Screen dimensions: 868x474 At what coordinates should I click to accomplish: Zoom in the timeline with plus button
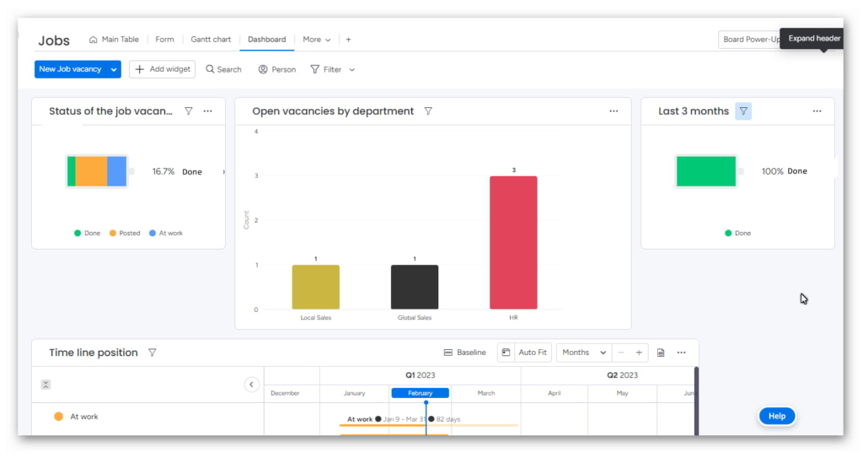click(x=639, y=353)
